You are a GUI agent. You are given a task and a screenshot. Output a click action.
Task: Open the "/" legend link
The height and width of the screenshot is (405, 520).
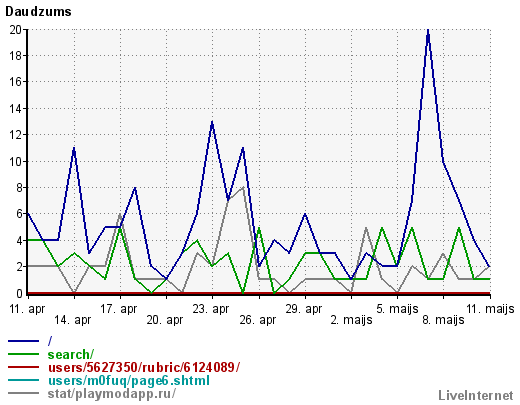point(50,341)
